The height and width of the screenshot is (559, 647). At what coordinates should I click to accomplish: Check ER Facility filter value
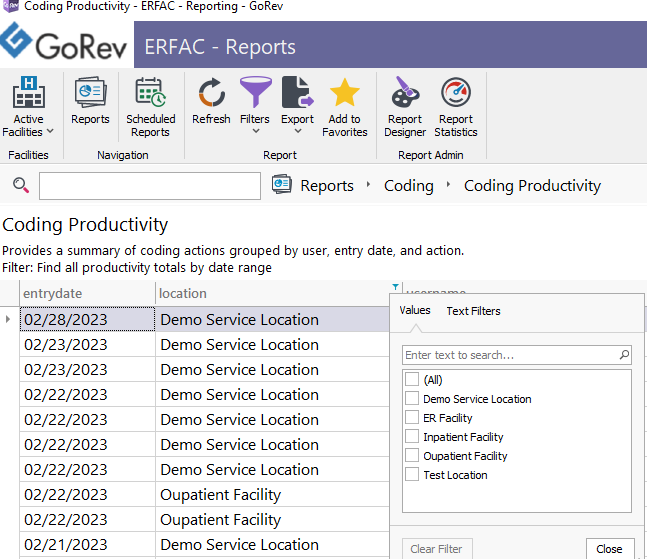tap(412, 417)
